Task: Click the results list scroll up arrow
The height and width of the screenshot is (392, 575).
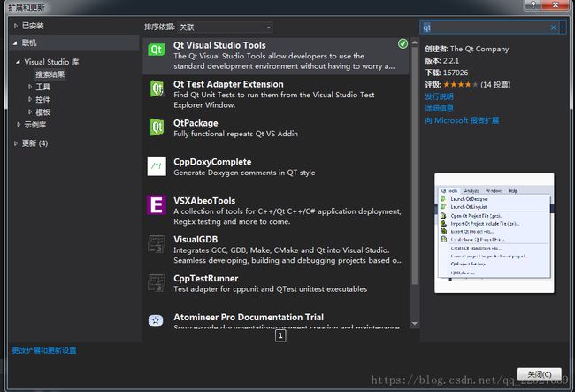Action: coord(414,42)
